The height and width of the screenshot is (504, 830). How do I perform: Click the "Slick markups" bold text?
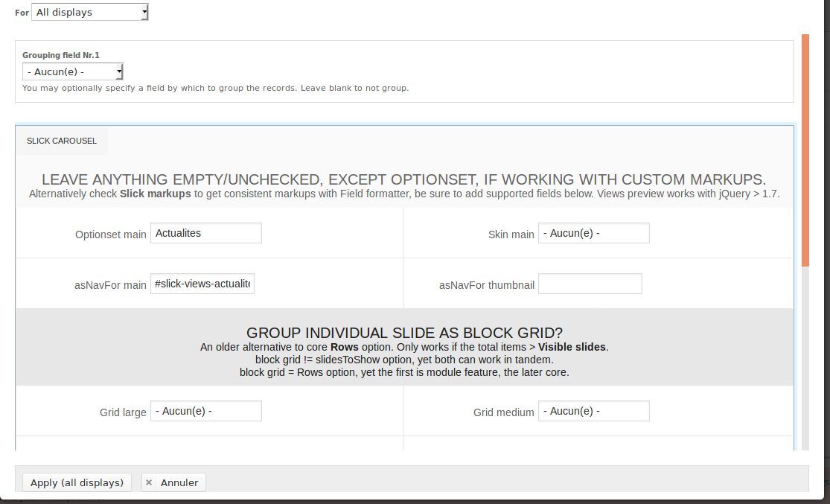point(155,194)
